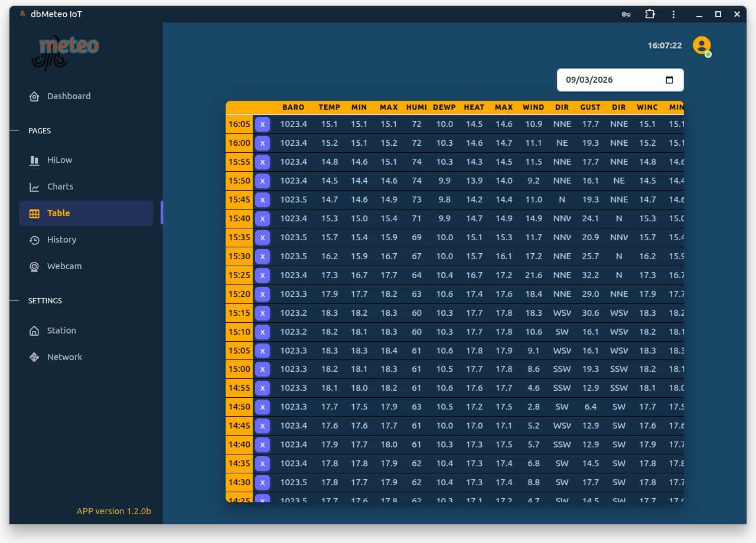Open the Webcam camera icon
Screen dimensions: 756x543
(x=34, y=266)
